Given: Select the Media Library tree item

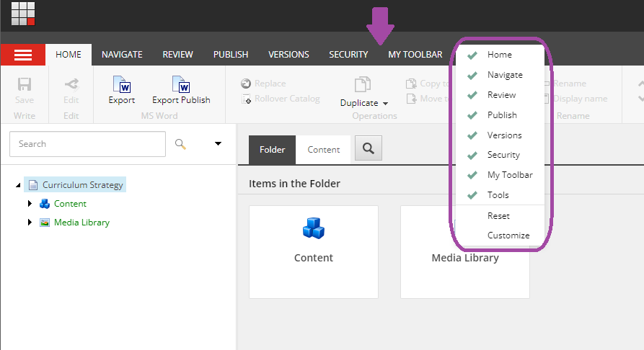Looking at the screenshot, I should pyautogui.click(x=81, y=223).
